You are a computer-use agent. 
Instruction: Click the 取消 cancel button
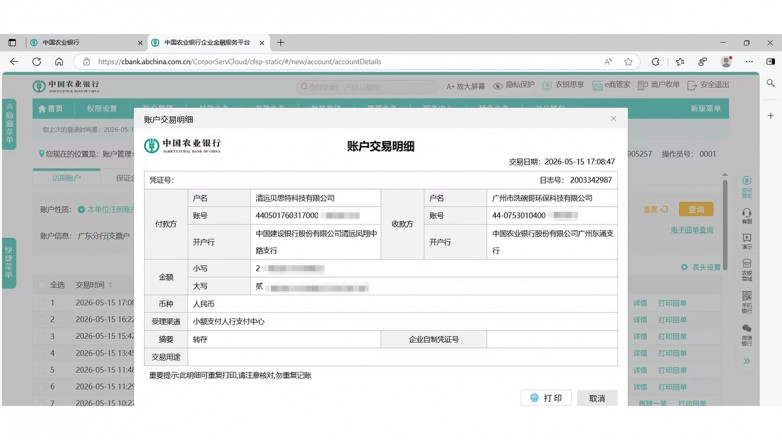click(597, 398)
